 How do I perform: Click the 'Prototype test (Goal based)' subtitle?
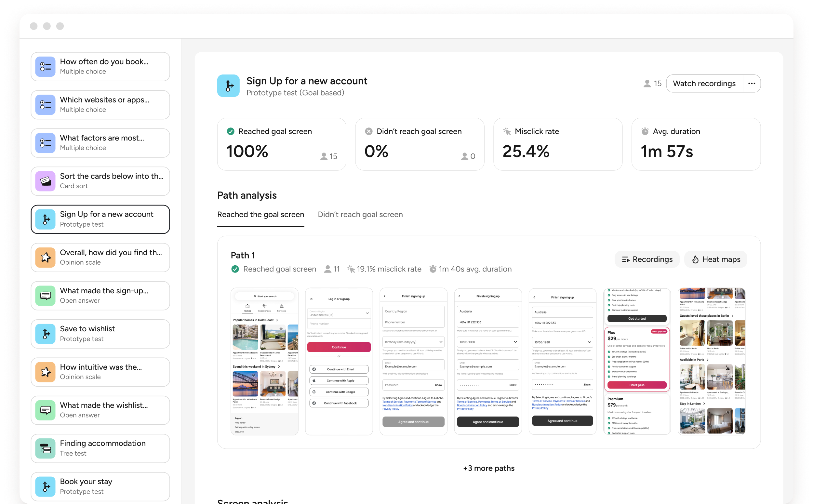295,93
